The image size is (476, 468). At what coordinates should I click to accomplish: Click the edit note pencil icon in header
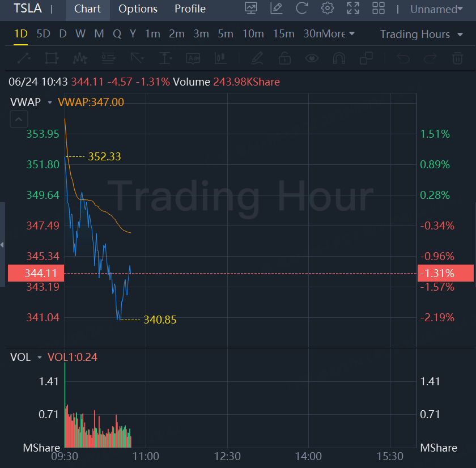tap(277, 8)
